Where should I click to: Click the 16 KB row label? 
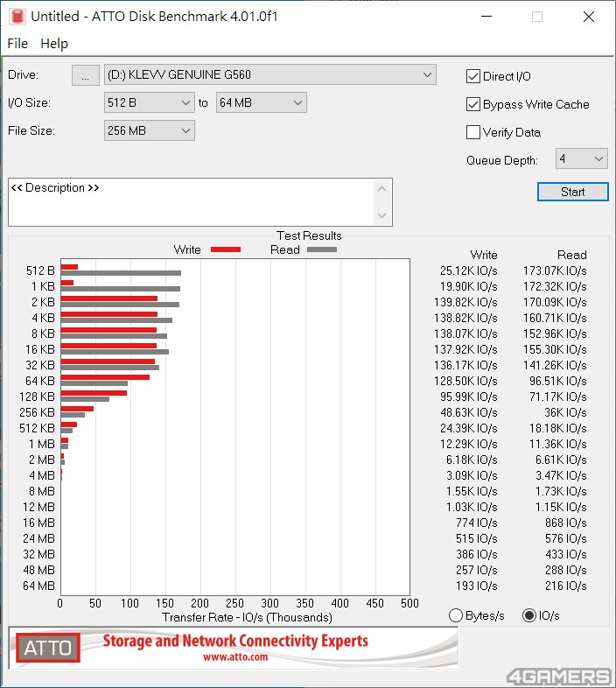(x=40, y=350)
